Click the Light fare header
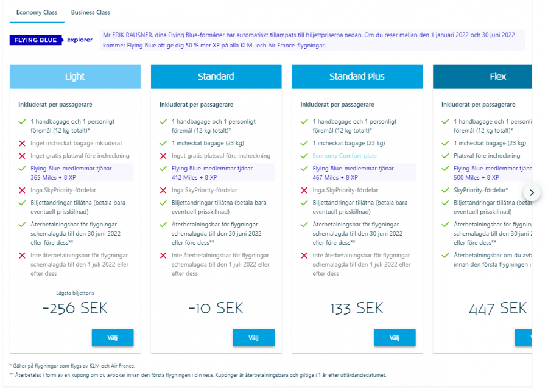 (75, 77)
